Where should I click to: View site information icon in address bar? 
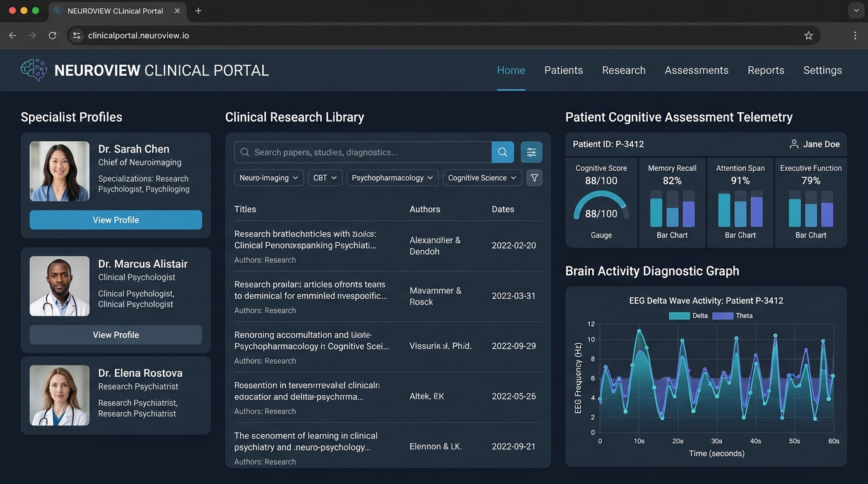77,36
